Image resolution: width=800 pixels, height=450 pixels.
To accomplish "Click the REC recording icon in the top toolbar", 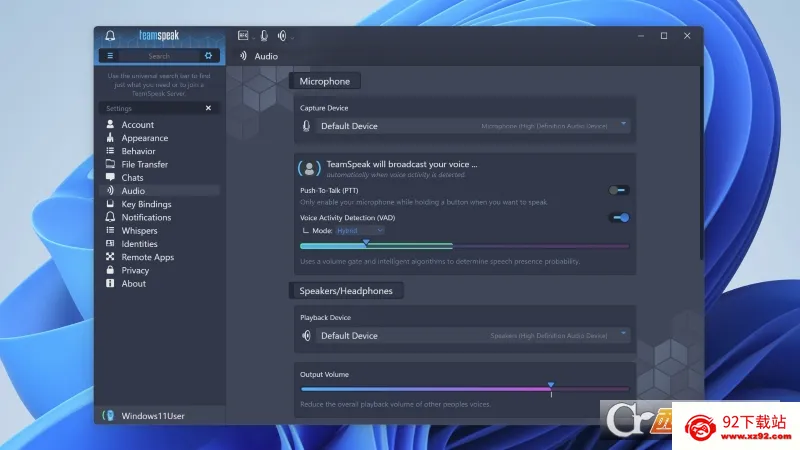I will tap(243, 35).
